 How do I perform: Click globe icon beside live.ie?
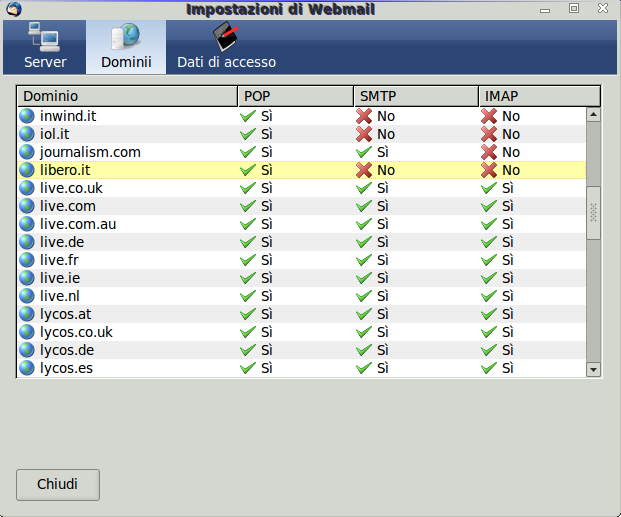click(x=27, y=278)
